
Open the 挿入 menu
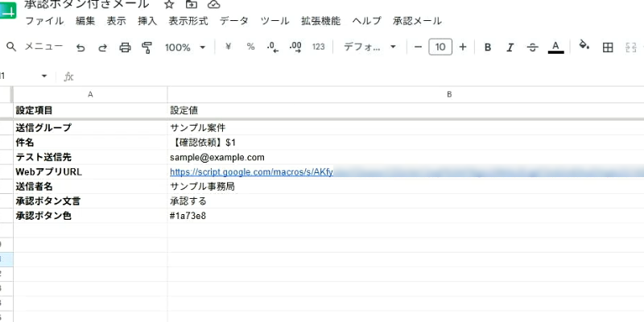[147, 21]
